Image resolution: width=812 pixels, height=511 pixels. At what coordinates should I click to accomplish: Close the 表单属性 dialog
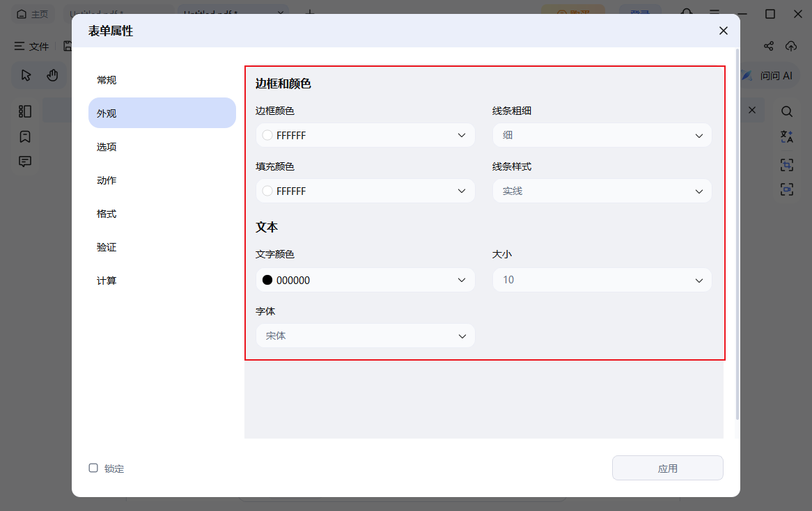[723, 31]
